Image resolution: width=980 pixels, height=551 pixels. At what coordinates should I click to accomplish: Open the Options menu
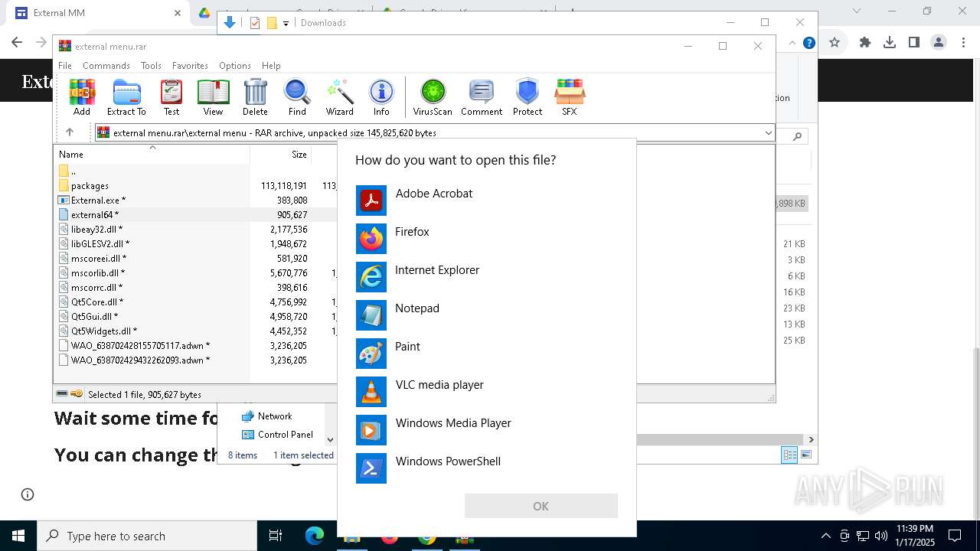point(235,66)
